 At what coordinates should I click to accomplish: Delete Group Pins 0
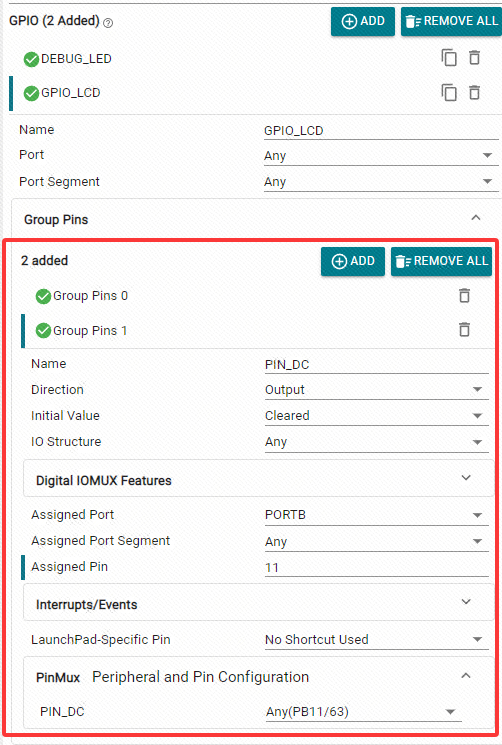click(464, 295)
